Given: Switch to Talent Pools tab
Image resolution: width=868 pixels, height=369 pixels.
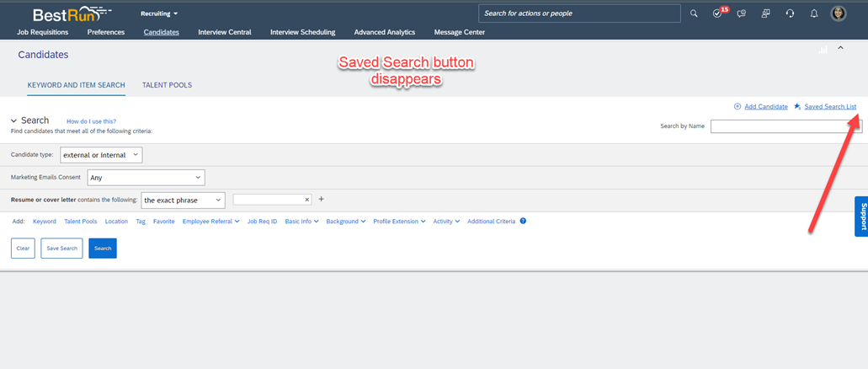Looking at the screenshot, I should [168, 85].
